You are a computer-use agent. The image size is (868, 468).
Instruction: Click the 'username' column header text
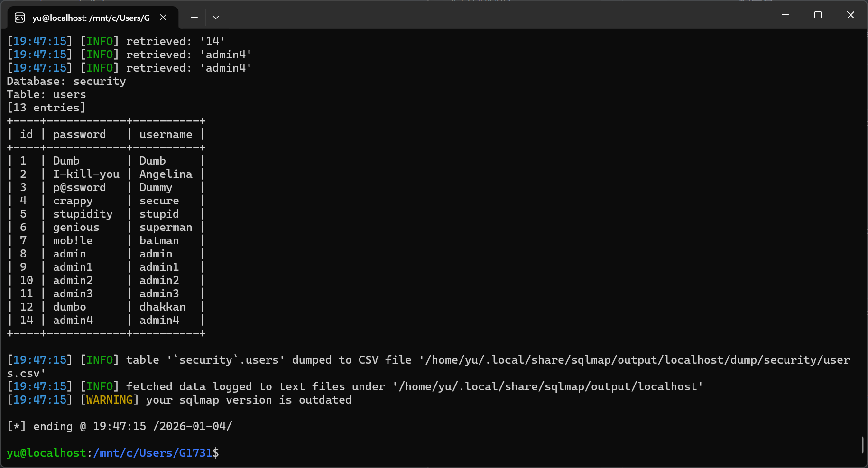click(166, 135)
